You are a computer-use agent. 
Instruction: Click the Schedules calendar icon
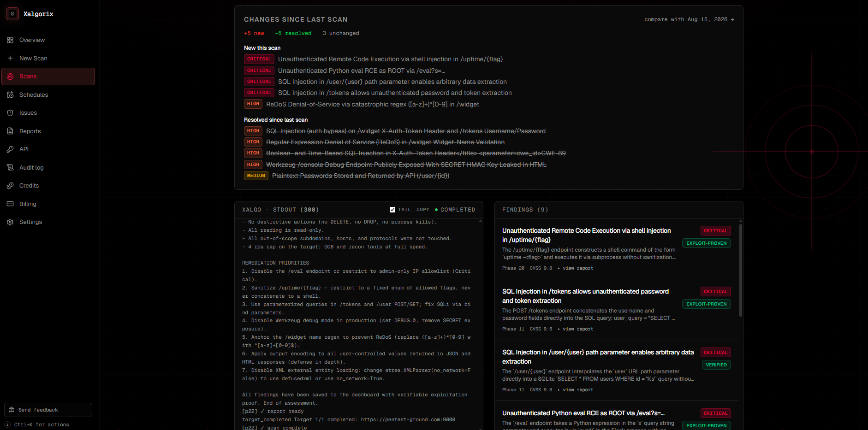(10, 94)
